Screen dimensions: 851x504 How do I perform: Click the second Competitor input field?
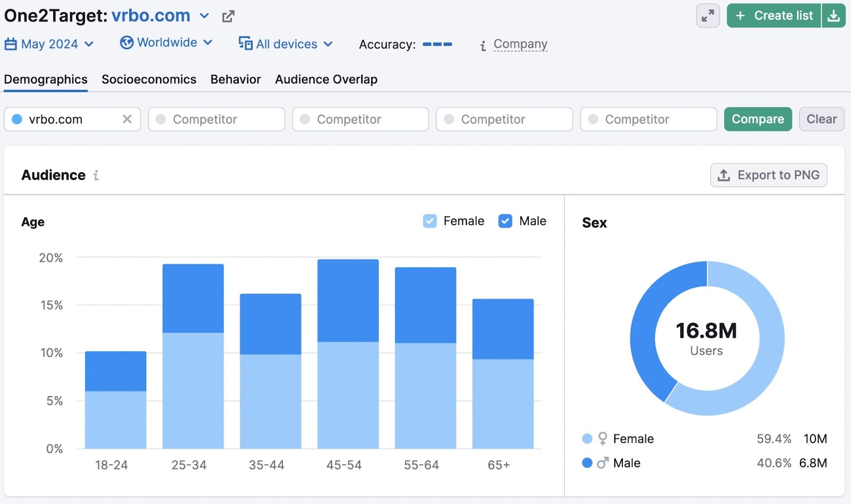[x=361, y=119]
